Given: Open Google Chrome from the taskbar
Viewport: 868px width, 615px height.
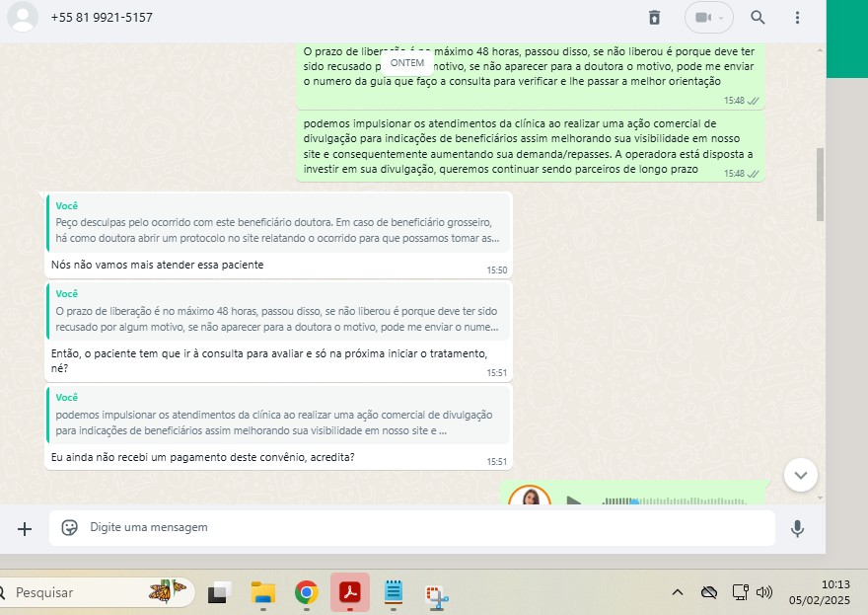Looking at the screenshot, I should point(306,592).
